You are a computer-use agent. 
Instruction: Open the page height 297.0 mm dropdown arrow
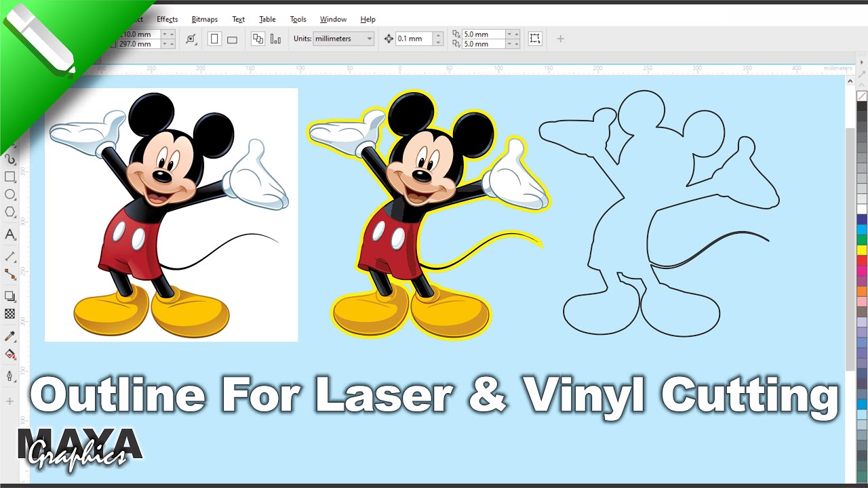(x=165, y=43)
